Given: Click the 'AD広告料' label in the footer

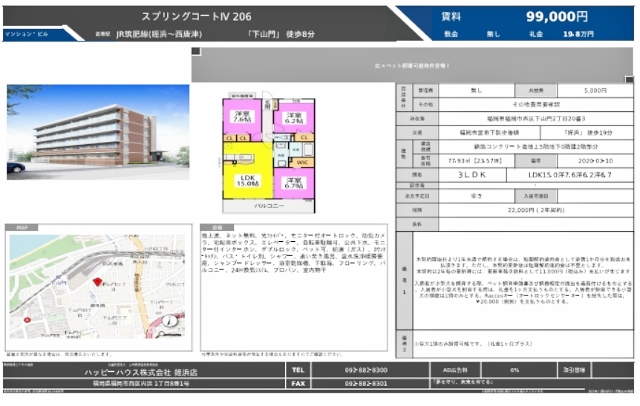Looking at the screenshot, I should 455,370.
